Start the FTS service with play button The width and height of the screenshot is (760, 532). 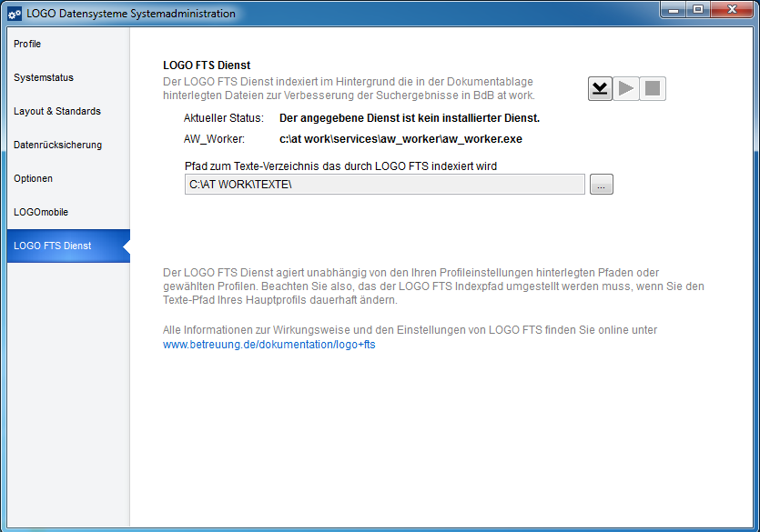[626, 88]
